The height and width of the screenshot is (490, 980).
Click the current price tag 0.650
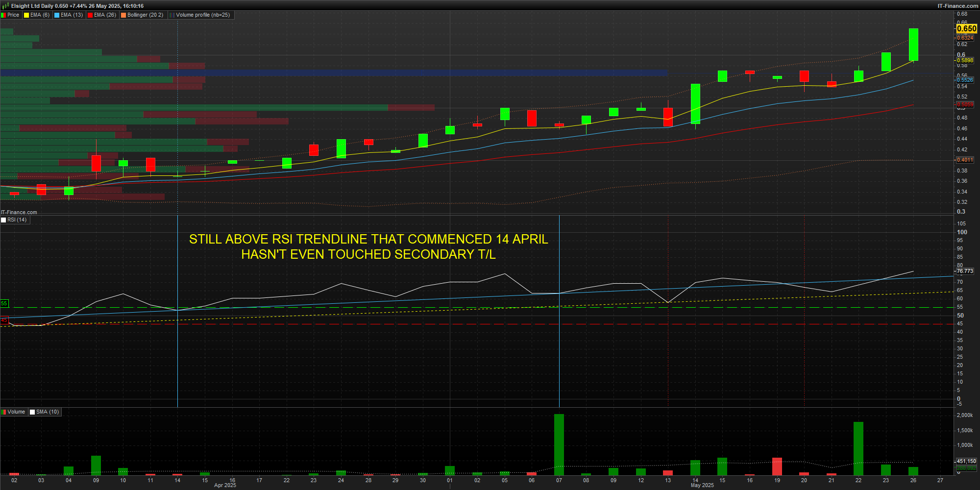coord(966,29)
